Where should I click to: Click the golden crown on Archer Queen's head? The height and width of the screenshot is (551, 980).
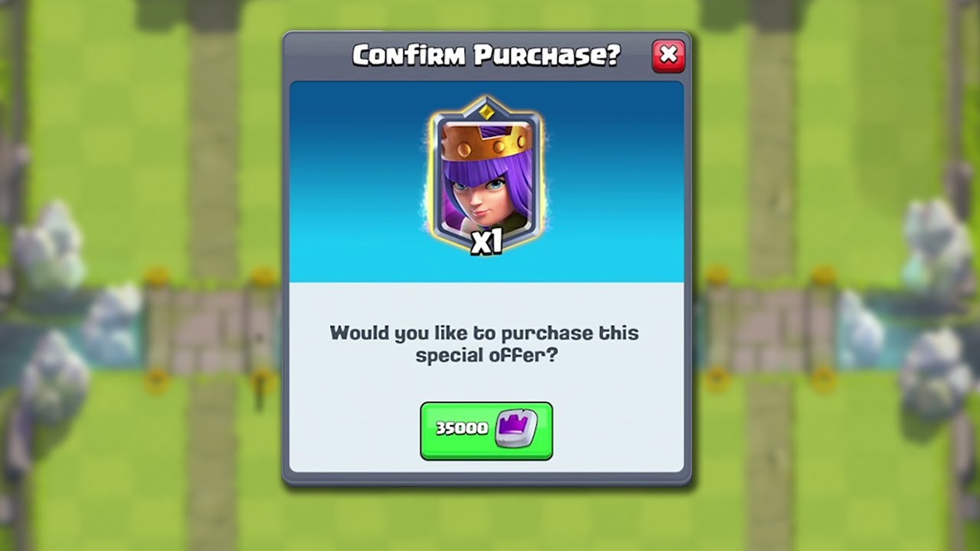486,145
